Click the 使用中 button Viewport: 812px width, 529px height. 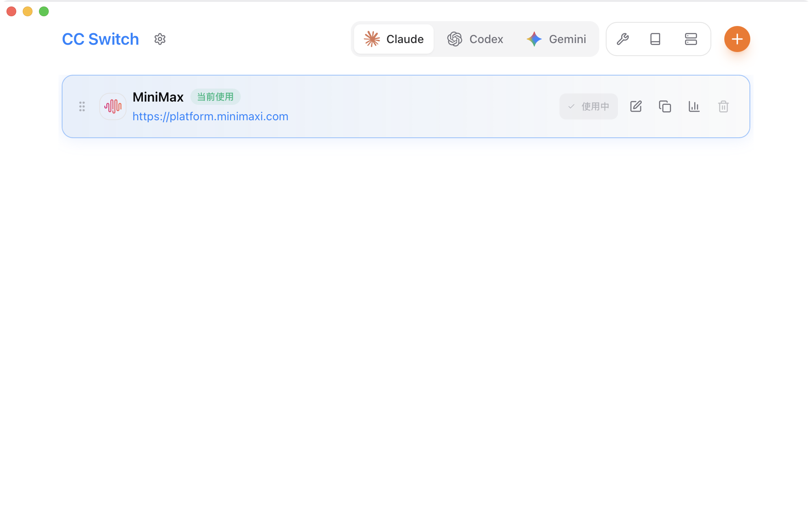pos(589,106)
